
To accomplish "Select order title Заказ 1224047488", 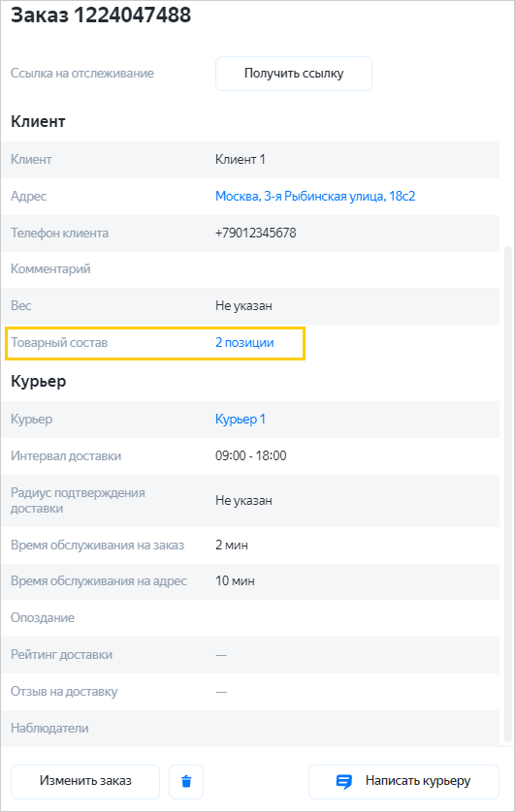I will 101,15.
